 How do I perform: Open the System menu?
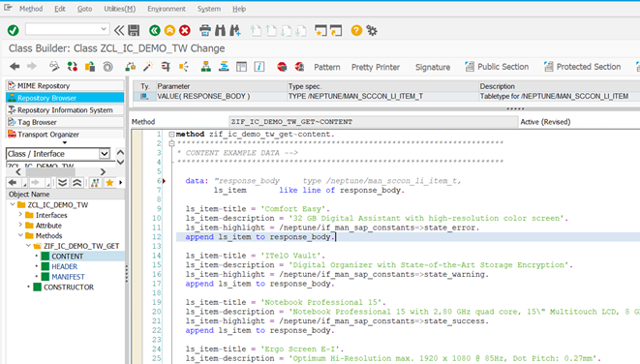tap(209, 9)
